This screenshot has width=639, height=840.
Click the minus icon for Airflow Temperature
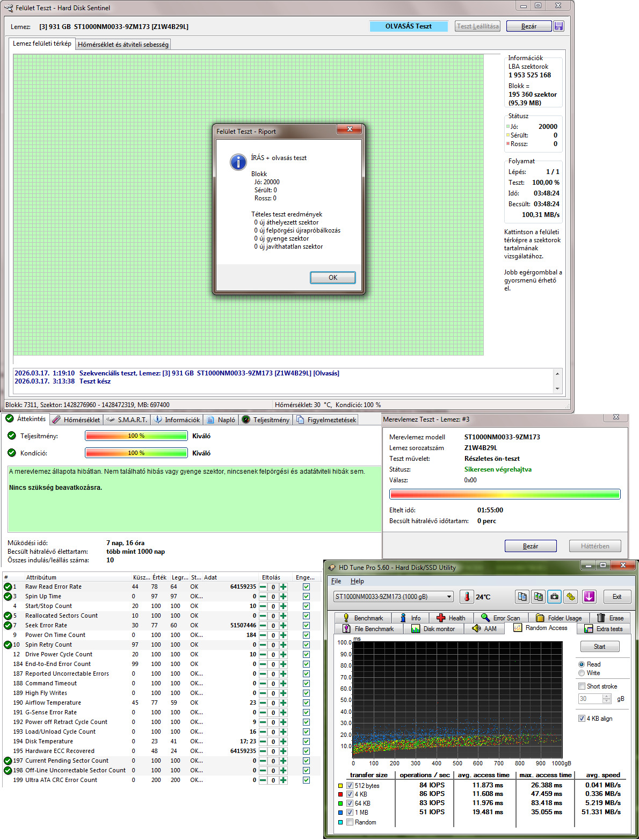pos(263,703)
